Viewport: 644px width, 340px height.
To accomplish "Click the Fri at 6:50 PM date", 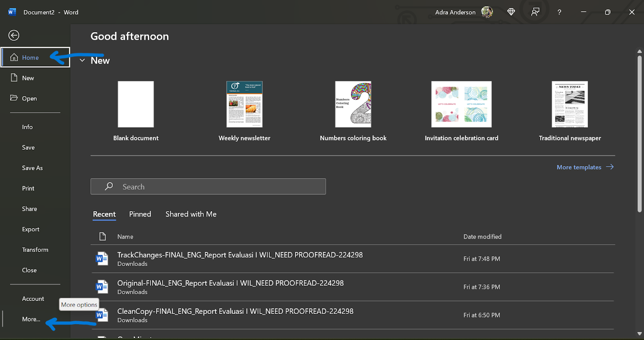I will (481, 315).
